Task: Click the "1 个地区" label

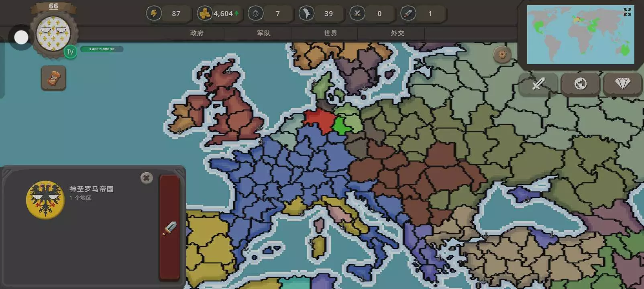Action: click(80, 198)
